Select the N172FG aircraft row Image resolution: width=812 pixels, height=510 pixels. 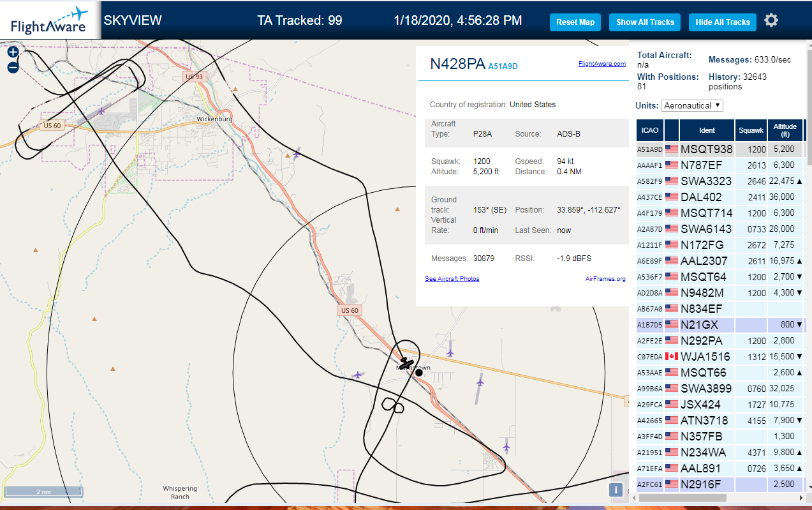coord(720,244)
